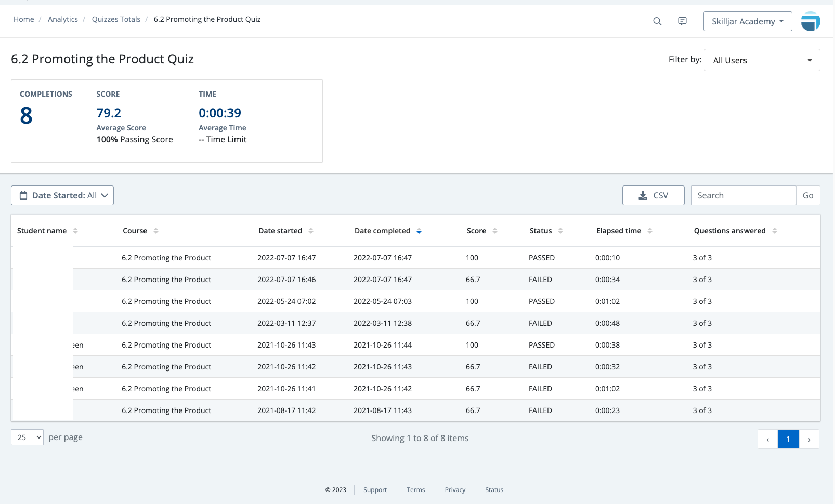Click elapsed time 0:00:38 cell
Image resolution: width=835 pixels, height=504 pixels.
click(607, 345)
